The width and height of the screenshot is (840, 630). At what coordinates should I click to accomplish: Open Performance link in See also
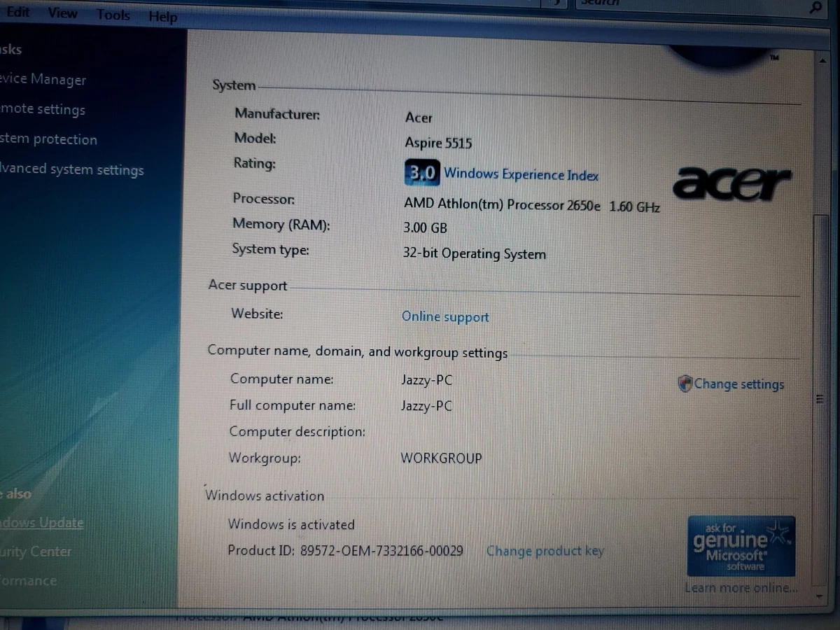(29, 580)
